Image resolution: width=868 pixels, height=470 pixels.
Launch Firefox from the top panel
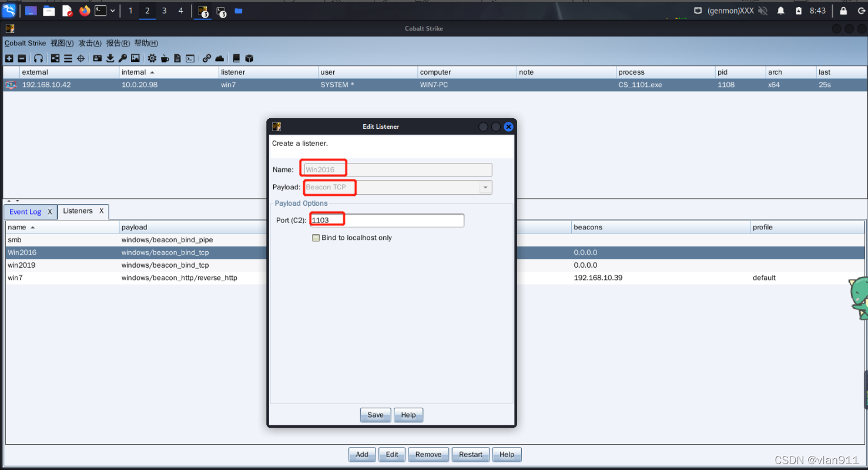(85, 11)
